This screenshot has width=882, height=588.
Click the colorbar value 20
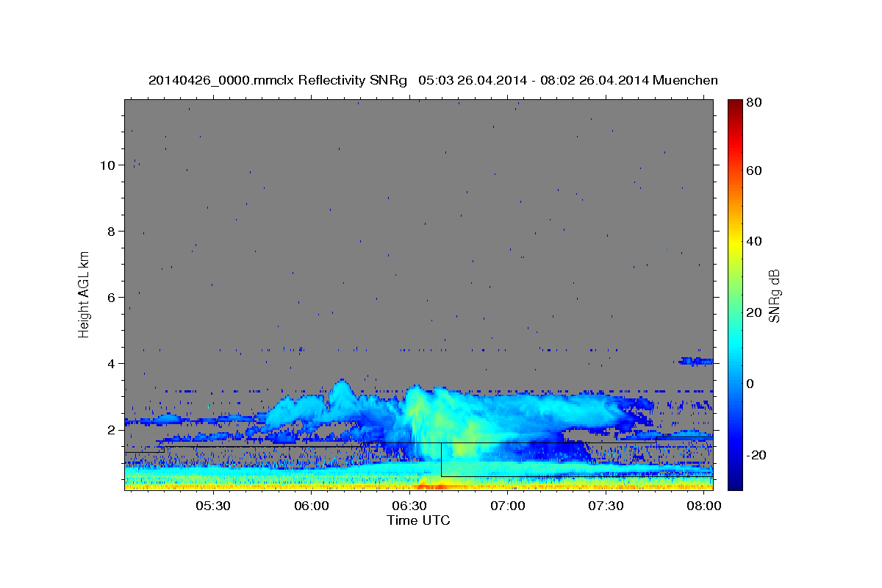click(x=755, y=312)
